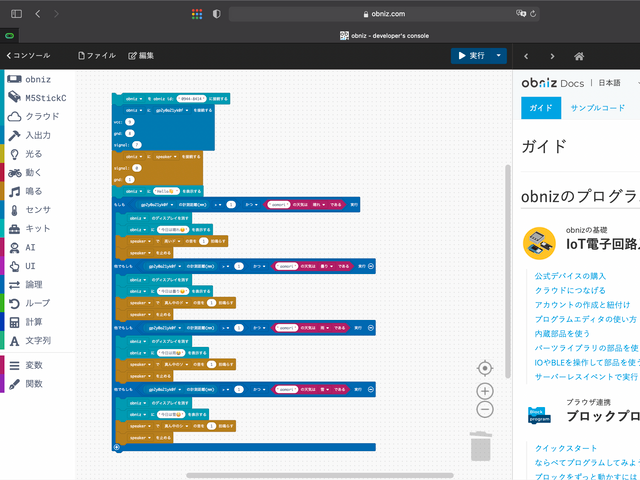This screenshot has height=480, width=640.
Task: Click the trash can in the workspace
Action: [x=481, y=445]
